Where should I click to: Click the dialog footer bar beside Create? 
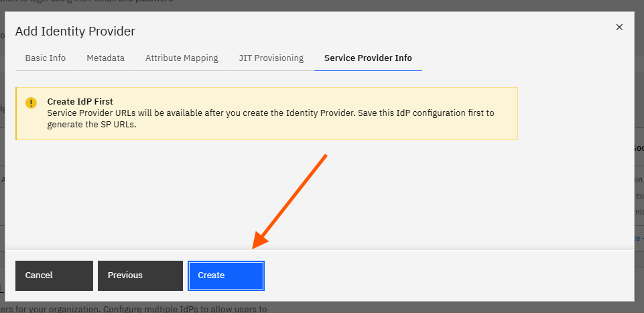point(448,275)
